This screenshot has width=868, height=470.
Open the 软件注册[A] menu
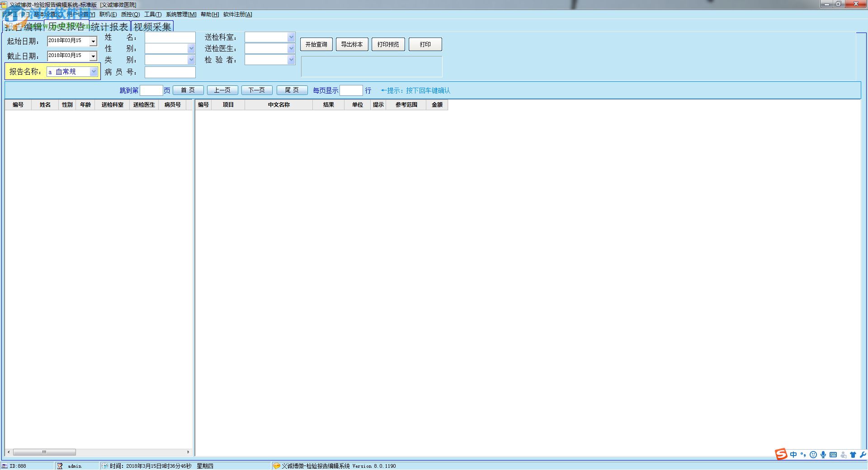click(238, 14)
